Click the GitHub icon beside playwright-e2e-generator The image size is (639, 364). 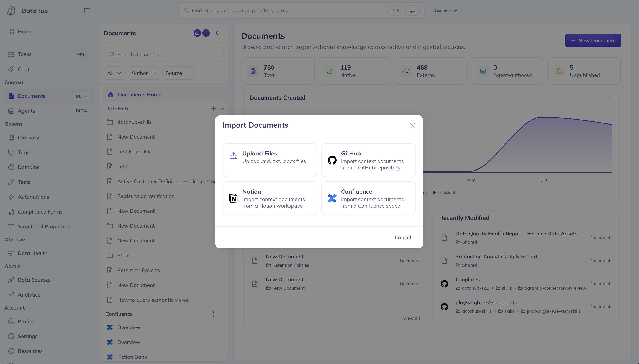[x=444, y=307]
